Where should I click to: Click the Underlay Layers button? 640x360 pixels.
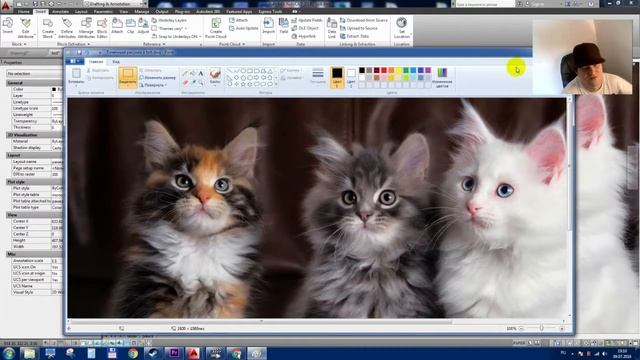(169, 20)
